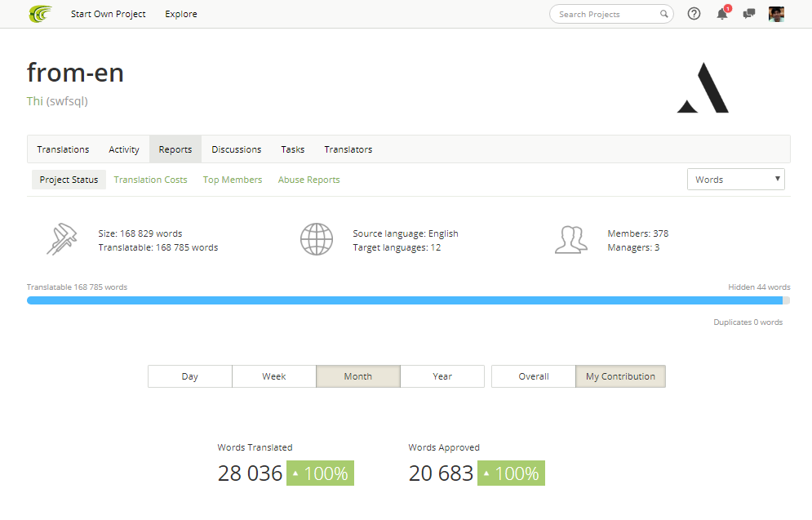Switch to My Contribution toggle

pyautogui.click(x=620, y=376)
